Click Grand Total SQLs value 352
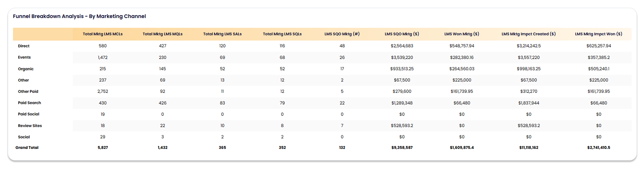This screenshot has width=644, height=169. (x=282, y=147)
